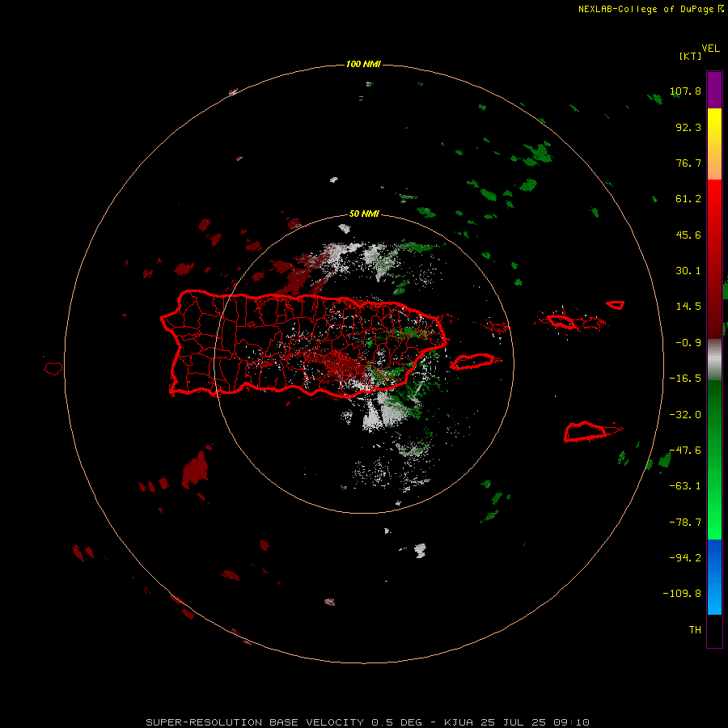728x728 pixels.
Task: Click the 76.7 legend value
Action: (x=688, y=163)
